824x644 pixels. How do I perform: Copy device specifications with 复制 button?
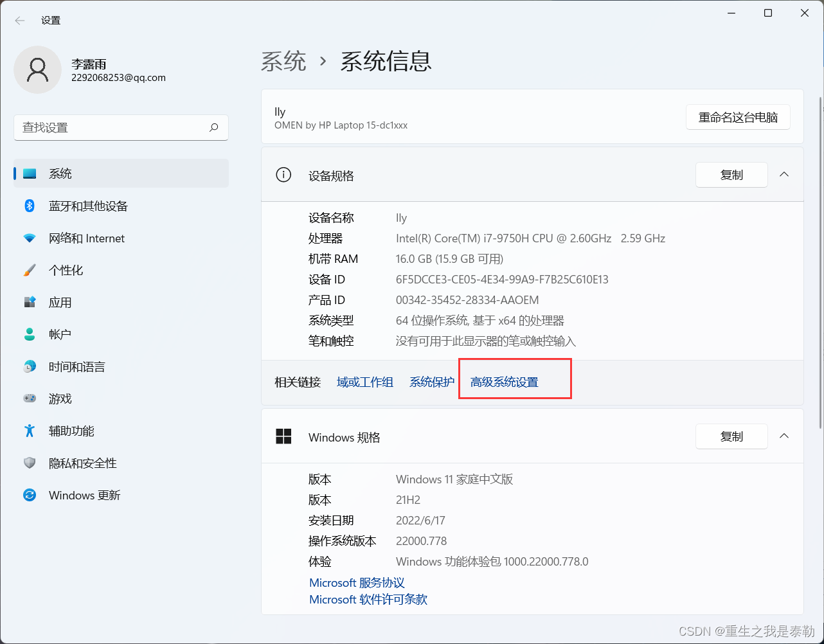tap(731, 175)
